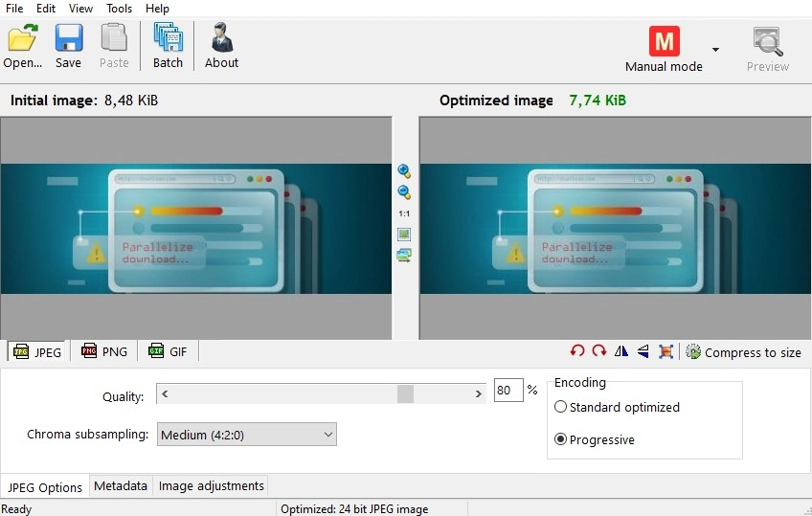Screen dimensions: 812x516
Task: Expand the Chroma subsampling dropdown
Action: click(x=246, y=435)
